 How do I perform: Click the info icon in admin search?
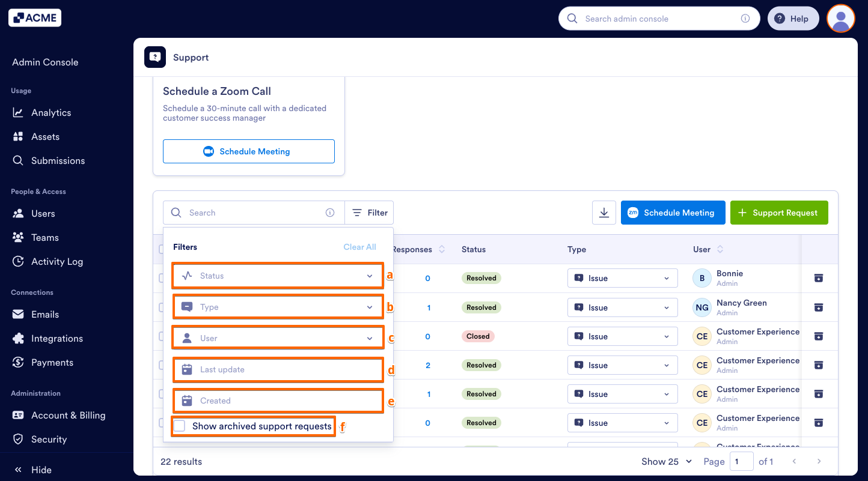tap(745, 19)
